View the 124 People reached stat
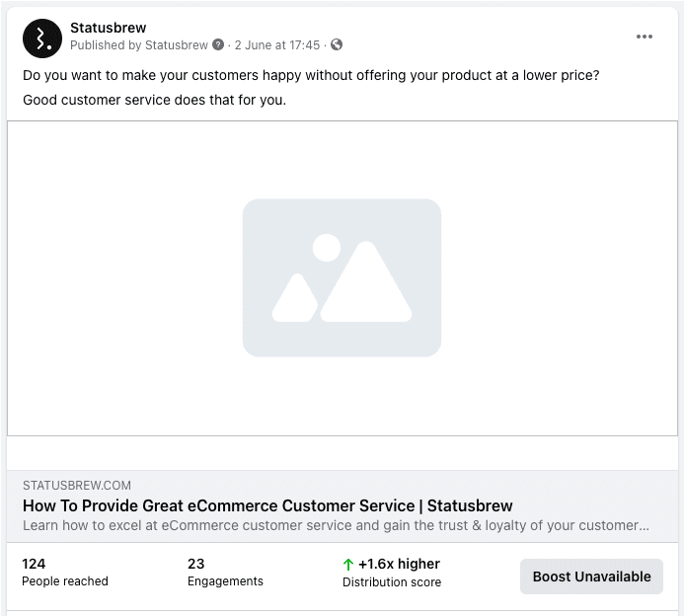Viewport: 684px width, 616px height. pos(65,573)
